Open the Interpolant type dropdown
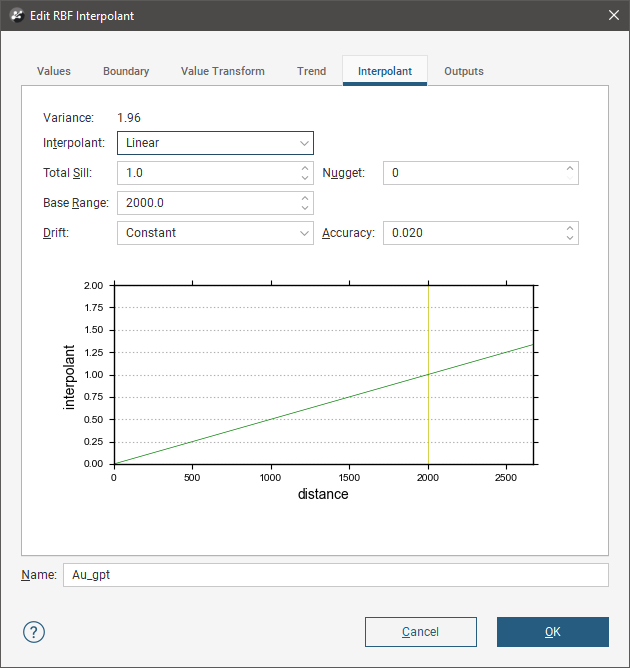Viewport: 630px width, 668px height. click(215, 143)
